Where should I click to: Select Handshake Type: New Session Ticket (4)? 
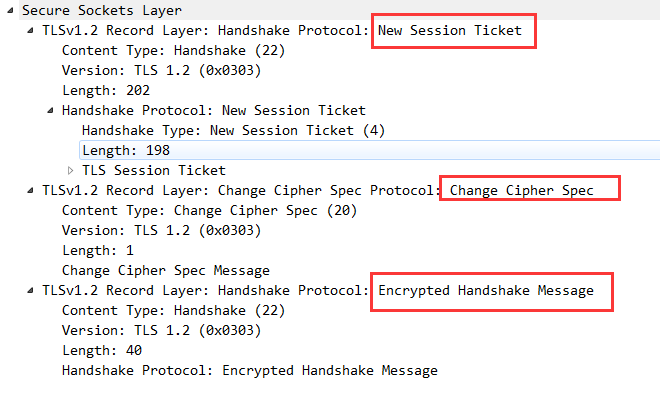click(233, 130)
